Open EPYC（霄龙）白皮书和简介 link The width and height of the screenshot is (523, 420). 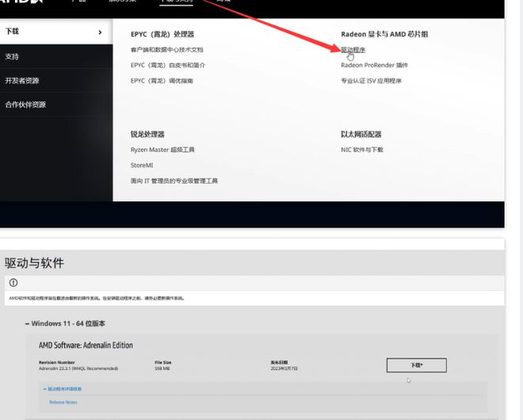(168, 65)
